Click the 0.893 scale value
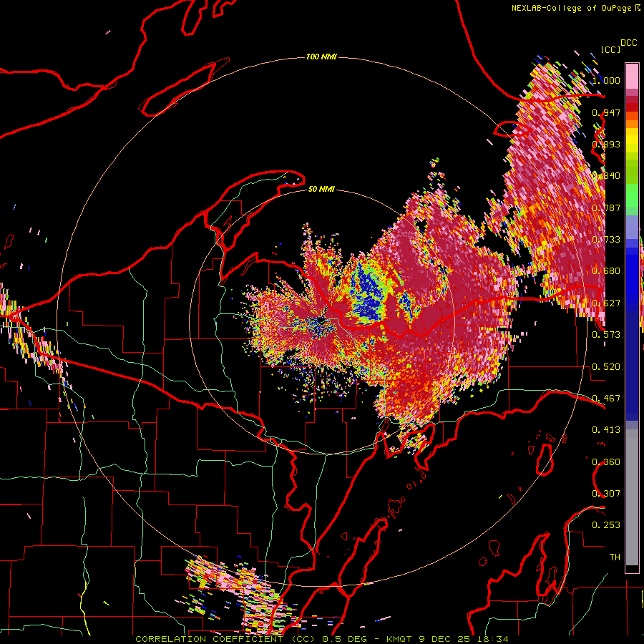 [606, 144]
